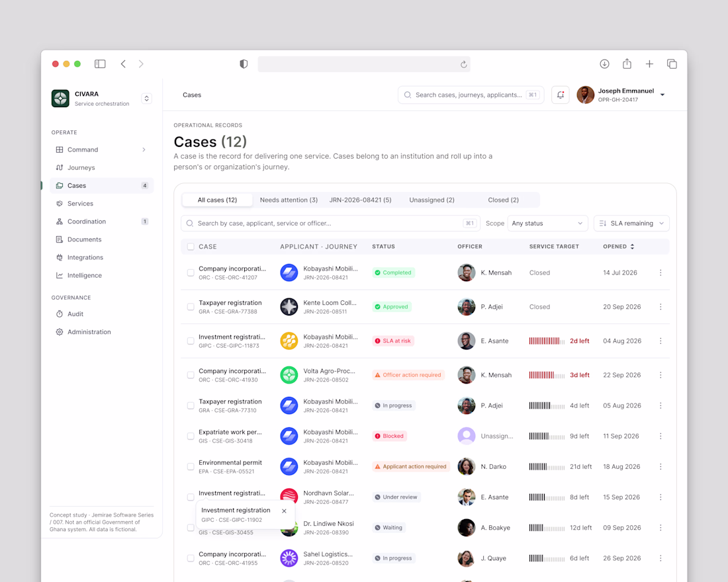Viewport: 728px width, 582px height.
Task: Open row menu for SLA at risk case
Action: click(660, 341)
